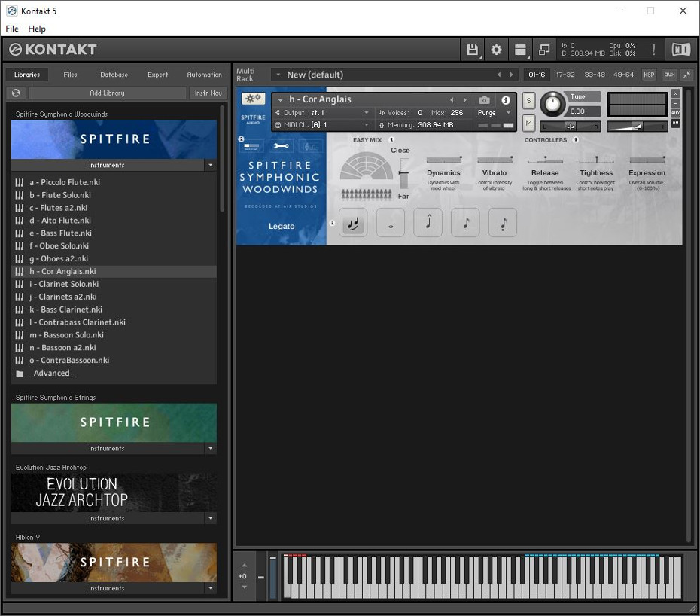Image resolution: width=700 pixels, height=616 pixels.
Task: Load the next instrument with the right arrow
Action: coord(464,100)
